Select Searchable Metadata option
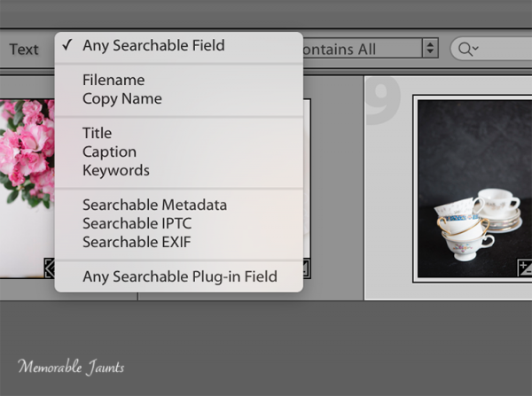Screen dimensions: 532x396 155,205
